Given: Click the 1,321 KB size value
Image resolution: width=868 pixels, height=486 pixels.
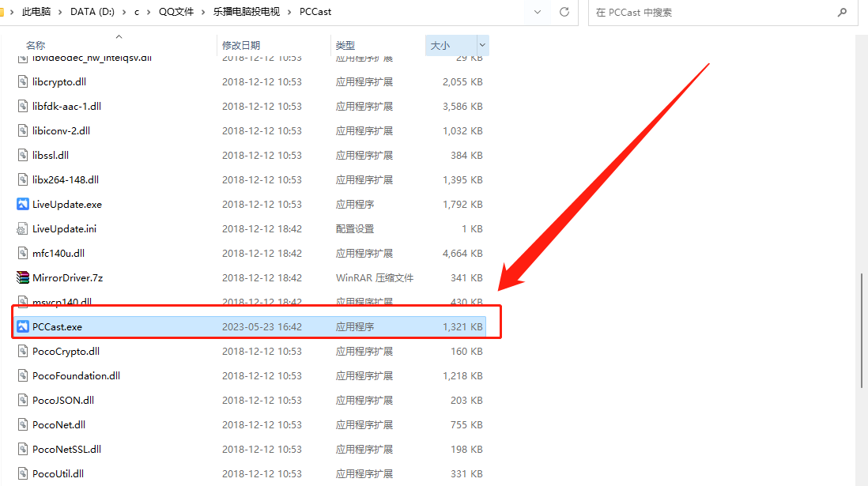Looking at the screenshot, I should point(462,326).
